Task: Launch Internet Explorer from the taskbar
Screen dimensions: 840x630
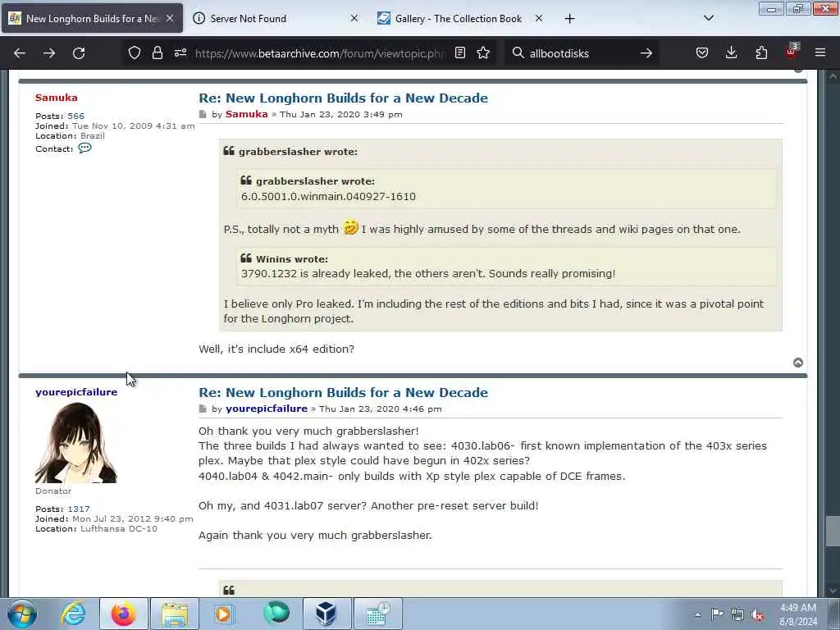Action: click(73, 614)
